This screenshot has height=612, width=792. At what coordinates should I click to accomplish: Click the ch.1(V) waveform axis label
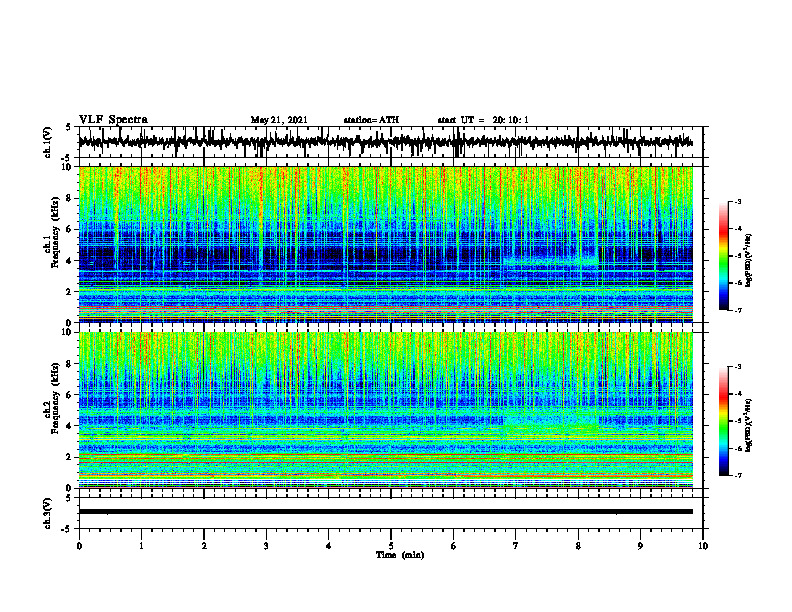pyautogui.click(x=48, y=142)
